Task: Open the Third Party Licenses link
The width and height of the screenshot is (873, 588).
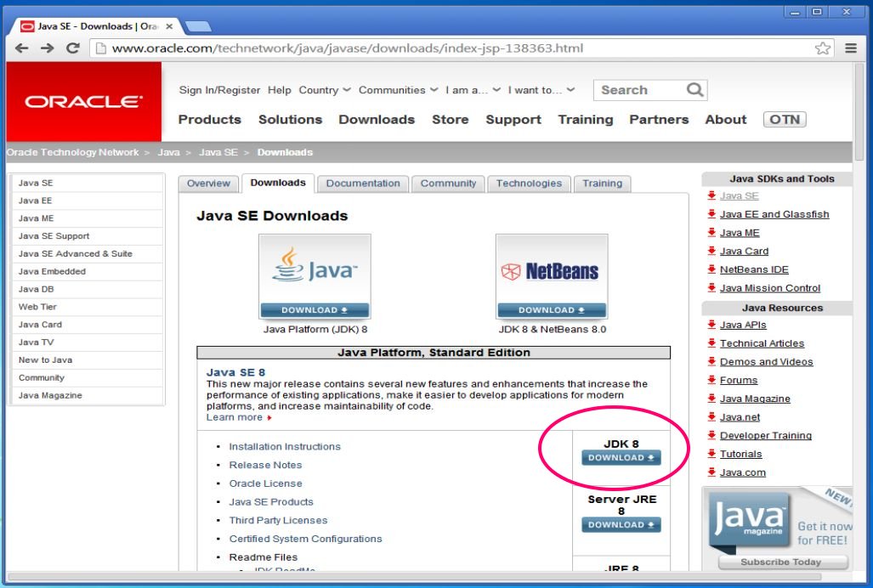Action: click(278, 520)
